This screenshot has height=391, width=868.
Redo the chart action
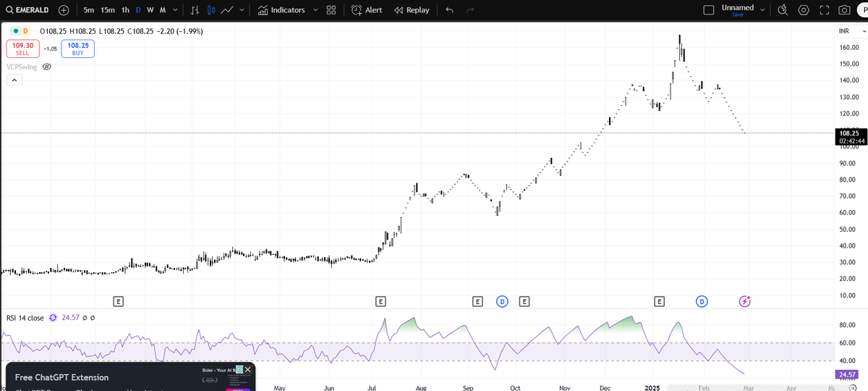pos(470,10)
